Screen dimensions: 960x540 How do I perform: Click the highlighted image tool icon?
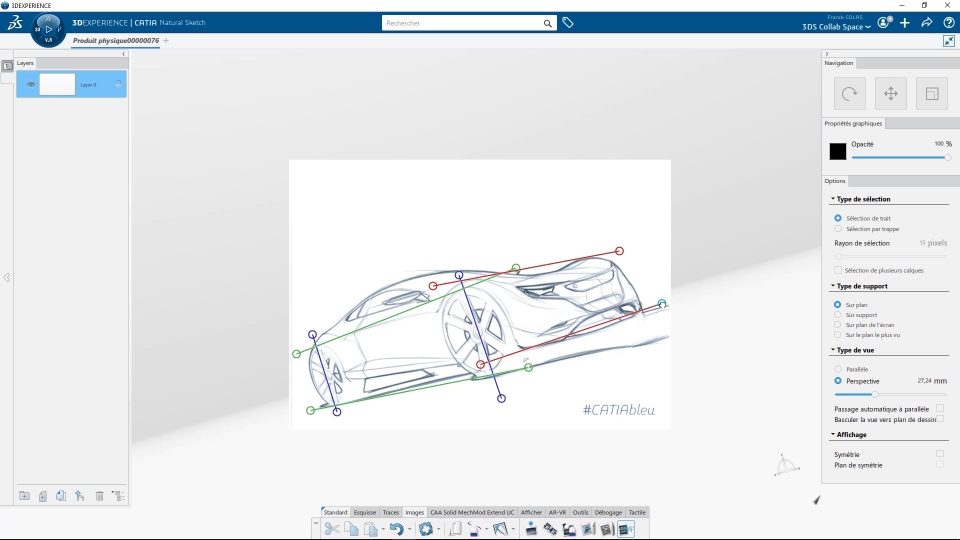point(626,528)
